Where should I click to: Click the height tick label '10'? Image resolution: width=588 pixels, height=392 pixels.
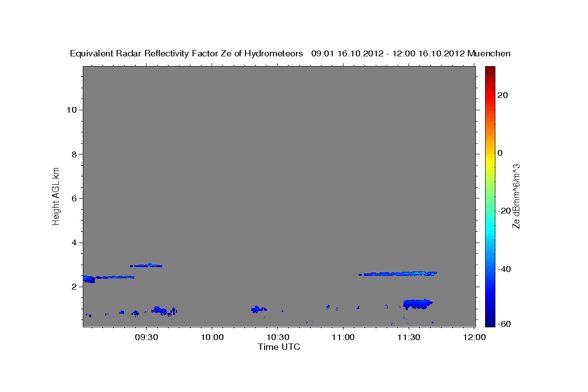pos(71,110)
